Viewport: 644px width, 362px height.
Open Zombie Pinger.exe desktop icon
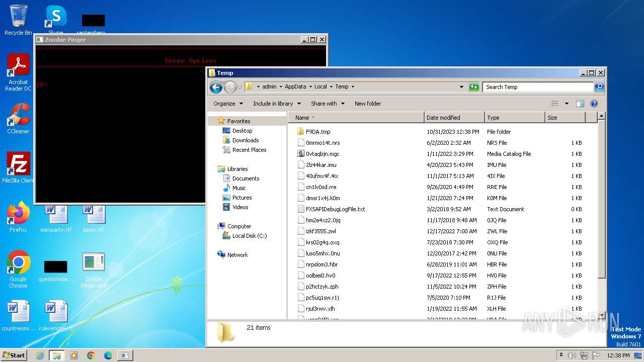[x=94, y=269]
